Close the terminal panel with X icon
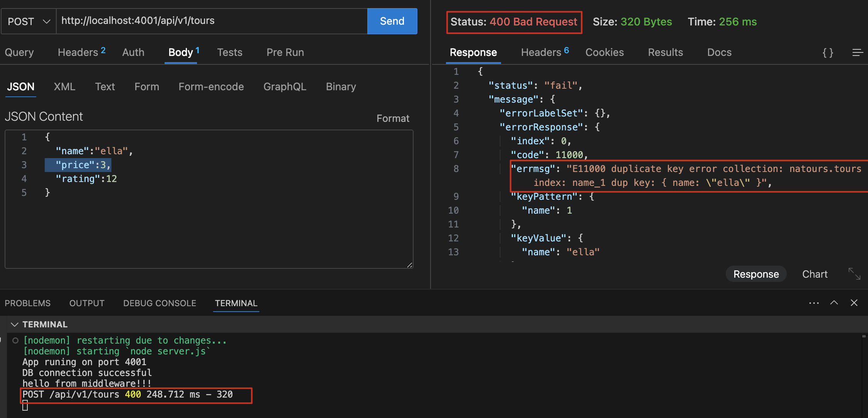 coord(854,303)
